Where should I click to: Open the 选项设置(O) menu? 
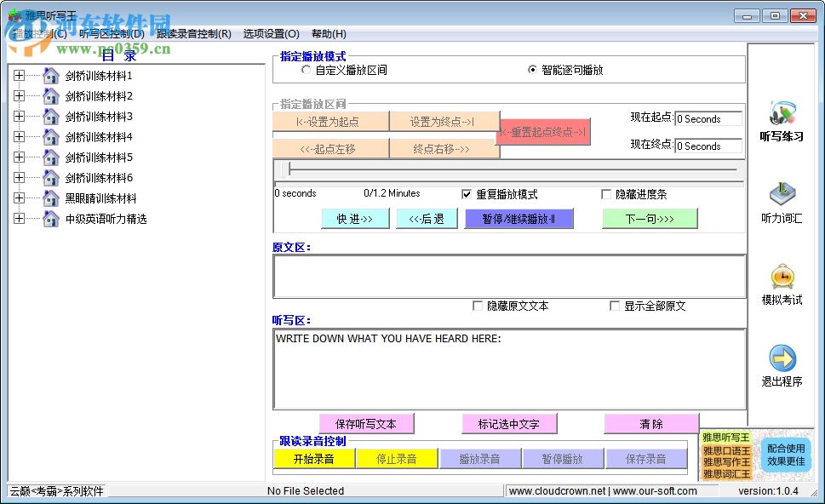coord(271,34)
